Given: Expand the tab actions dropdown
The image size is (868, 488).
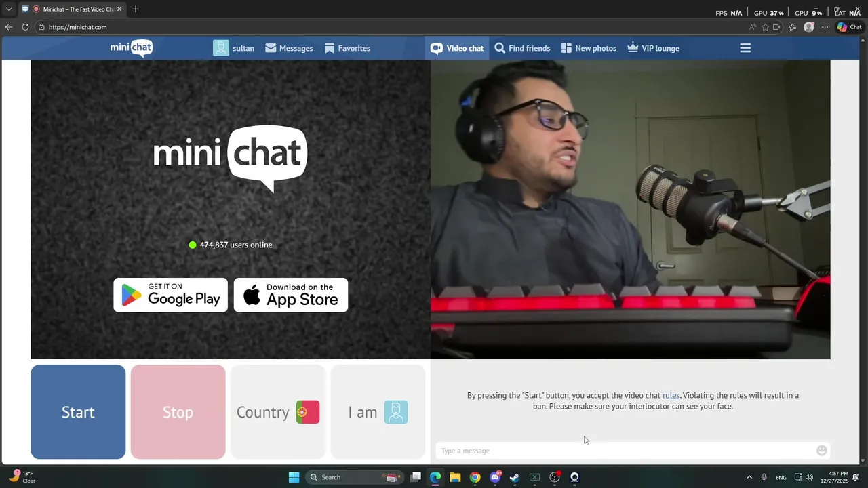Looking at the screenshot, I should [9, 9].
